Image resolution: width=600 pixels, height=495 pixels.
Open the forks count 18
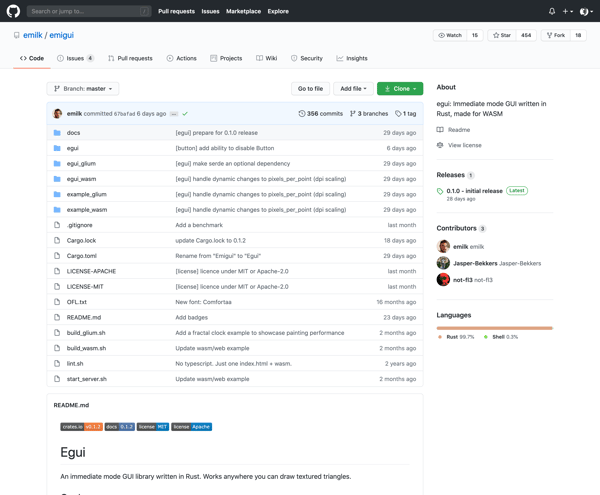[x=578, y=35]
